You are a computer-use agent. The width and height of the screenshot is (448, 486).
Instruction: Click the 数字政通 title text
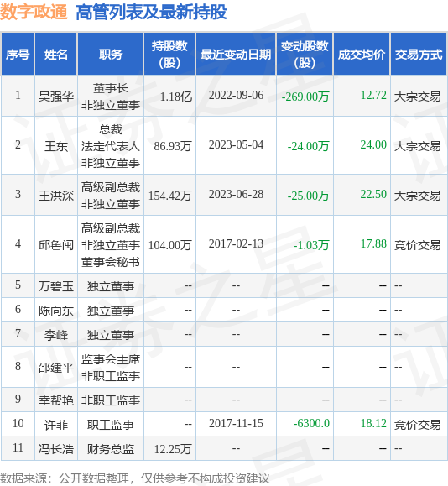34,12
